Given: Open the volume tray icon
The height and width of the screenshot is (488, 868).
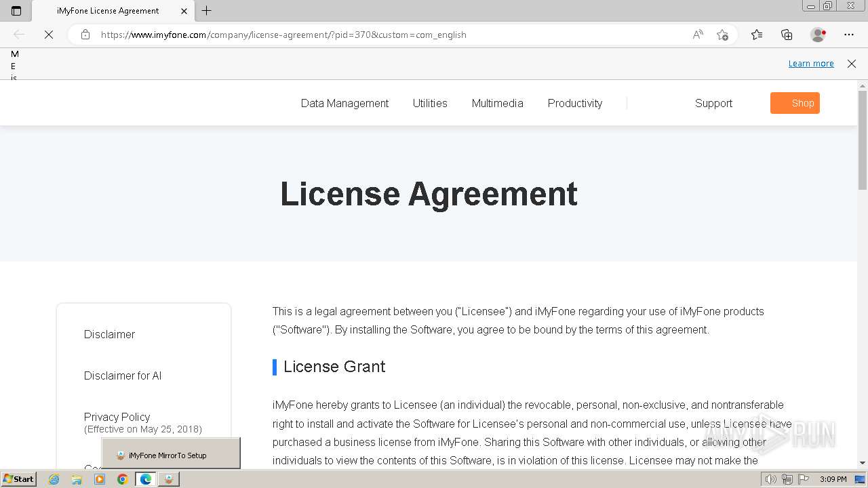Looking at the screenshot, I should (x=770, y=479).
